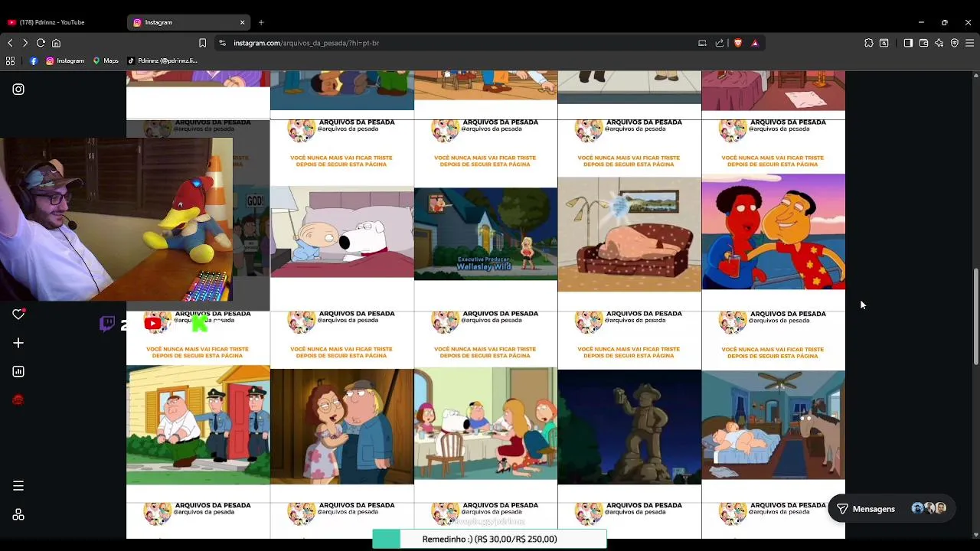Open the Maps bookmark

tap(106, 60)
